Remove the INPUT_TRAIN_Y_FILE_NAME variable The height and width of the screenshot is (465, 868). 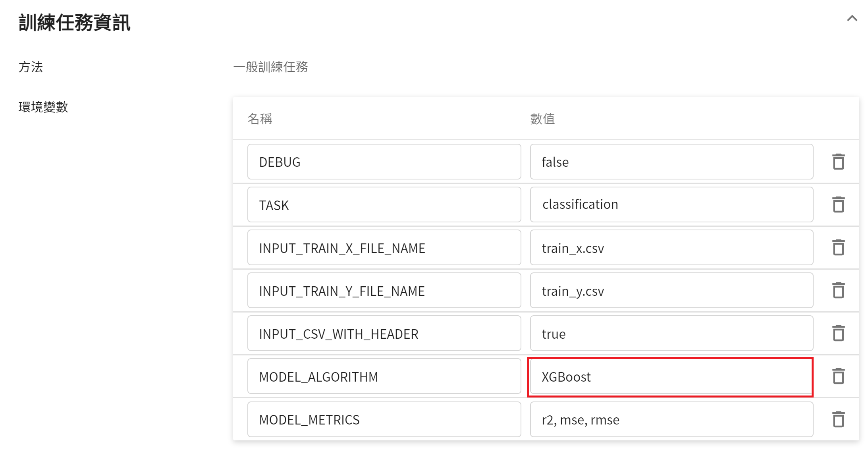point(838,290)
